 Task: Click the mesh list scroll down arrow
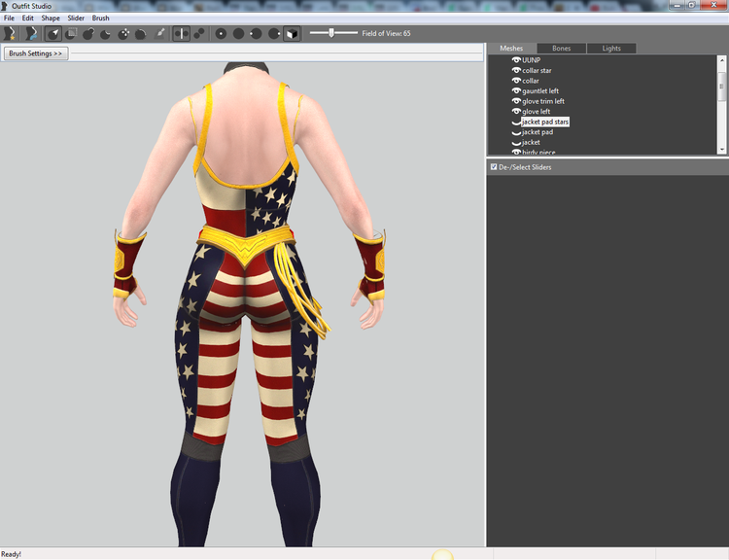click(721, 150)
